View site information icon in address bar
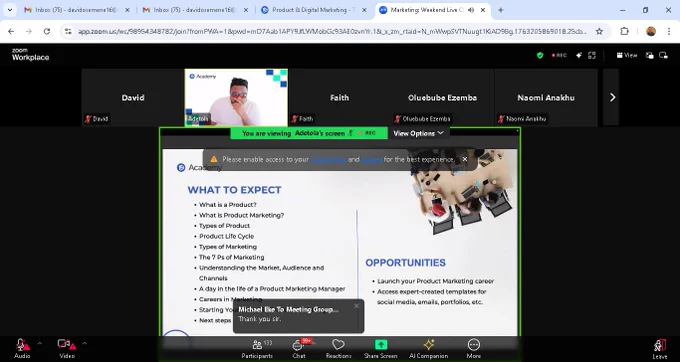This screenshot has height=362, width=680. [x=68, y=31]
